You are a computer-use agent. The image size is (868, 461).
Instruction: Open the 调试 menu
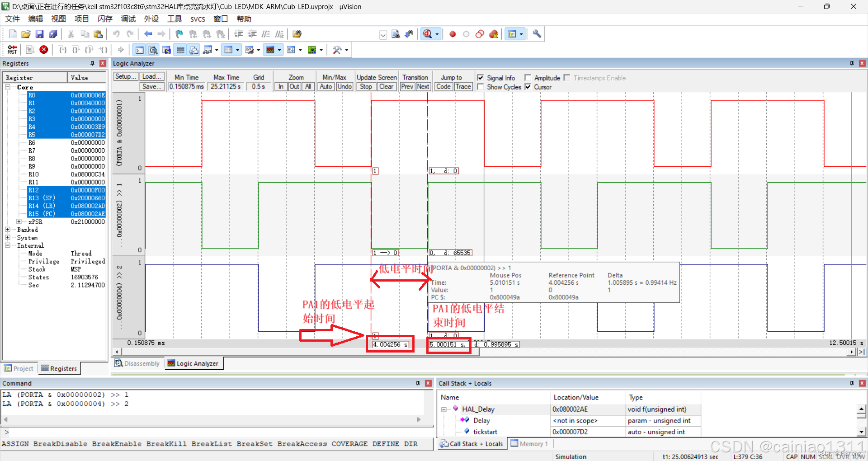coord(128,19)
